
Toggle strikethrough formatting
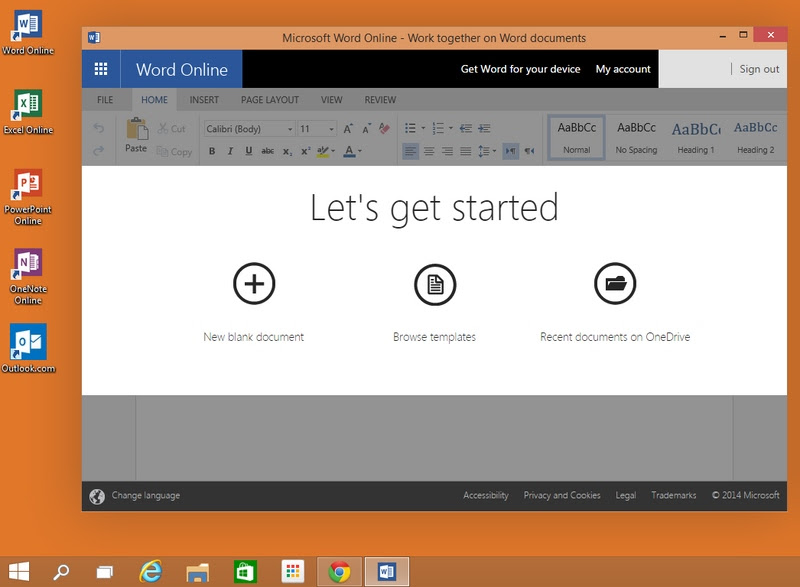267,151
